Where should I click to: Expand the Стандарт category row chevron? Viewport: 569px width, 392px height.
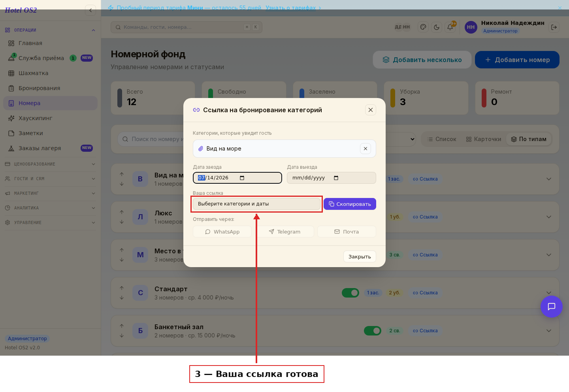[x=549, y=293]
